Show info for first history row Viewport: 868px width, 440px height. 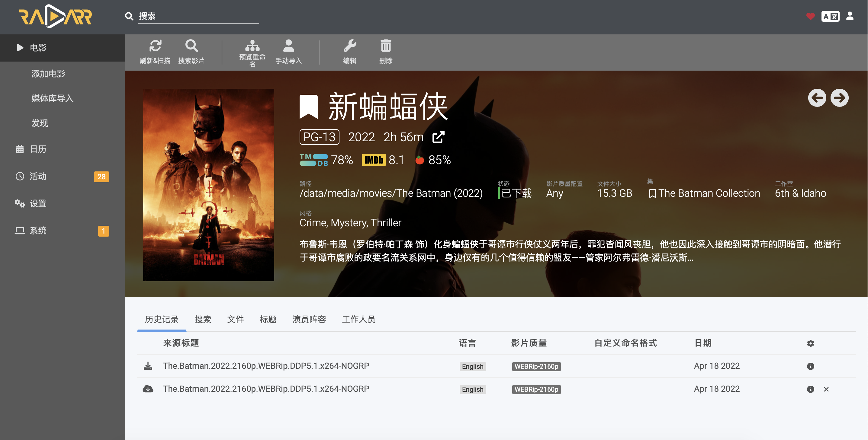[x=810, y=366]
